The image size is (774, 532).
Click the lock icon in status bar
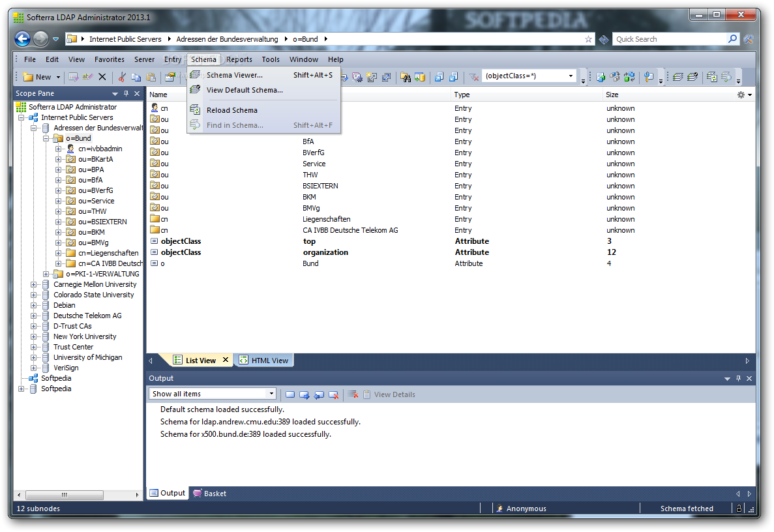coord(739,509)
